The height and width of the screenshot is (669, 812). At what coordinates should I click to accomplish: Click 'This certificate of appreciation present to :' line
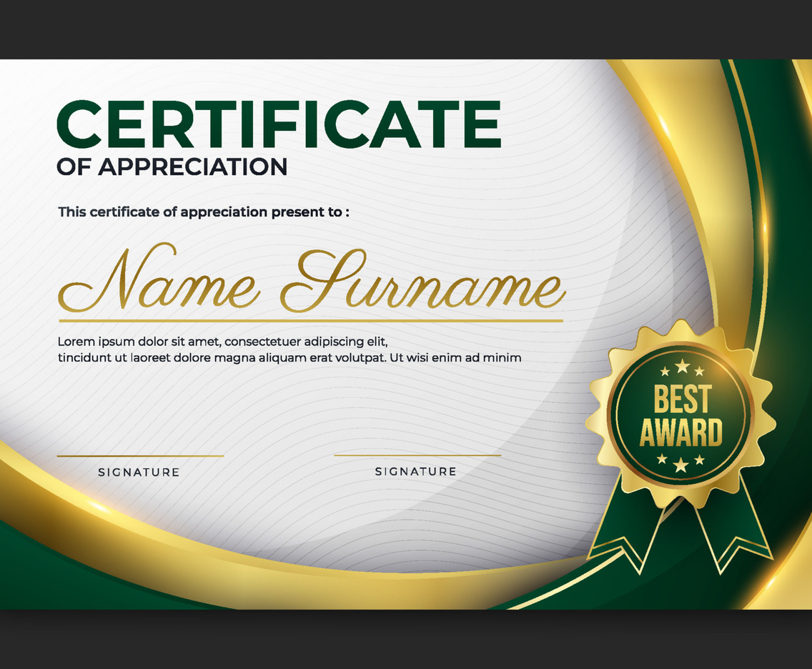pos(204,212)
